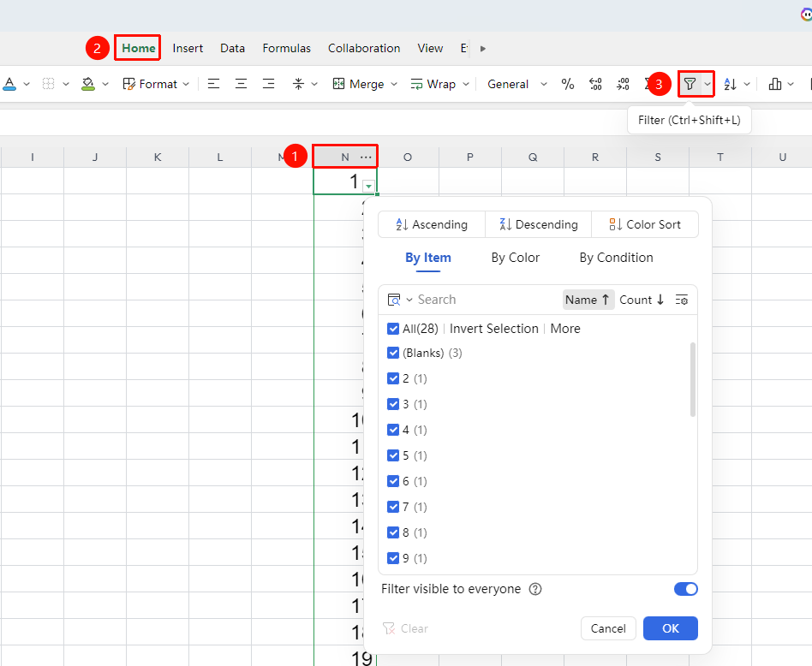Align text to the right
812x666 pixels.
point(268,84)
